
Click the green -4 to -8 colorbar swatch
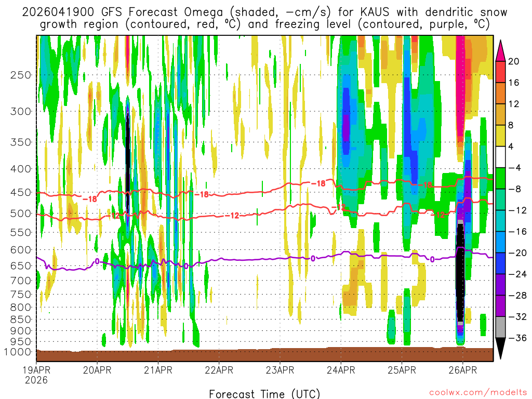[x=500, y=178]
